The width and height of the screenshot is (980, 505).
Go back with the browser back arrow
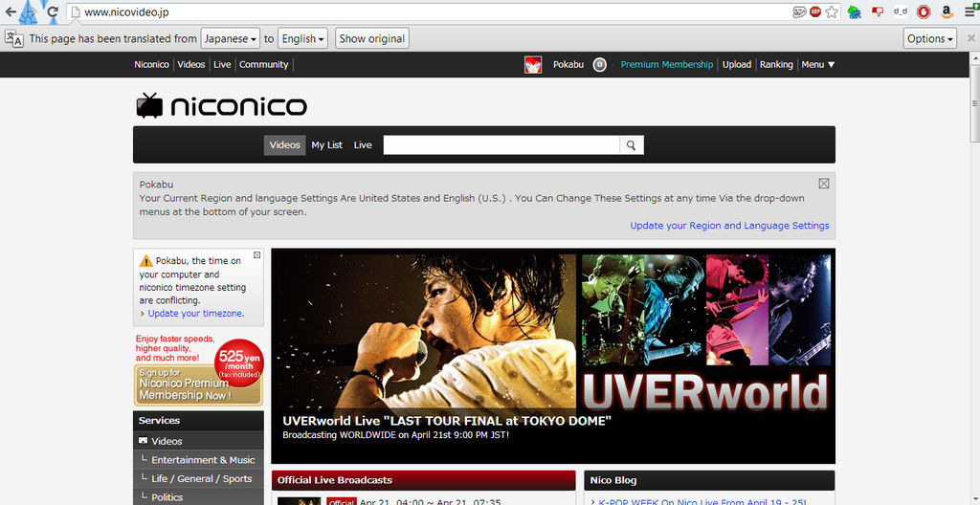tap(11, 11)
